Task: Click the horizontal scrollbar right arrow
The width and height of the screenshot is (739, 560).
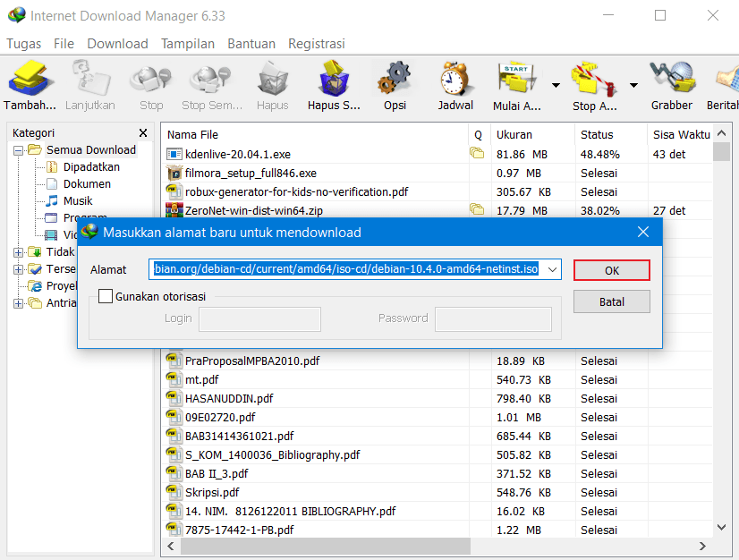Action: click(702, 546)
